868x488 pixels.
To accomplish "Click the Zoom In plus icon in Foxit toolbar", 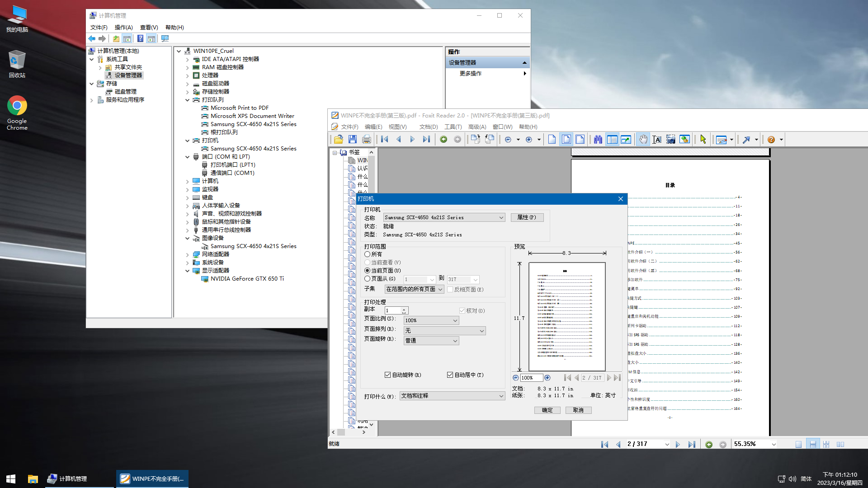I will pos(529,140).
